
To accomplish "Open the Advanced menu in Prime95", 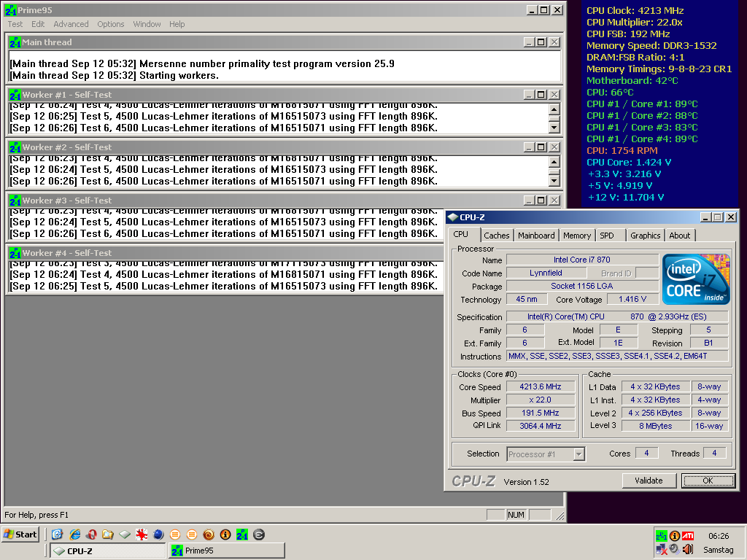I will (x=71, y=24).
